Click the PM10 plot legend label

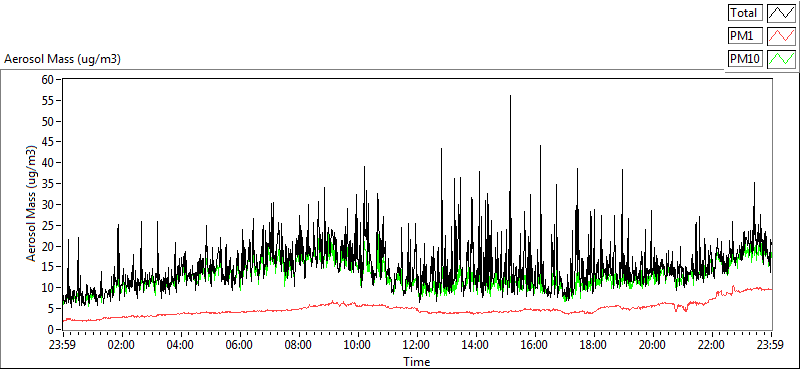(x=745, y=59)
